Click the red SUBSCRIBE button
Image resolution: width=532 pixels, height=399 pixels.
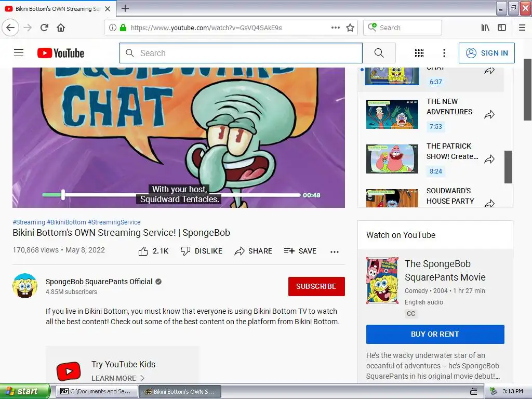pos(316,286)
